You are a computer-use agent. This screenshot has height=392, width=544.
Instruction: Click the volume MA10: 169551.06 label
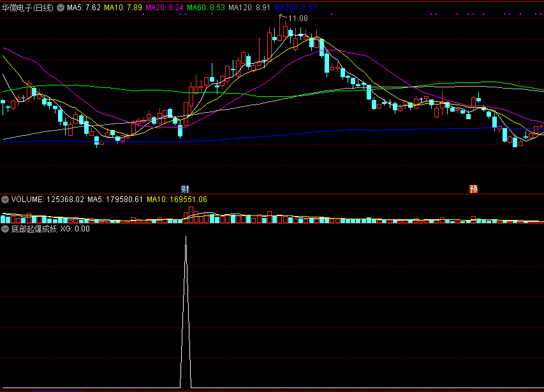(x=177, y=200)
